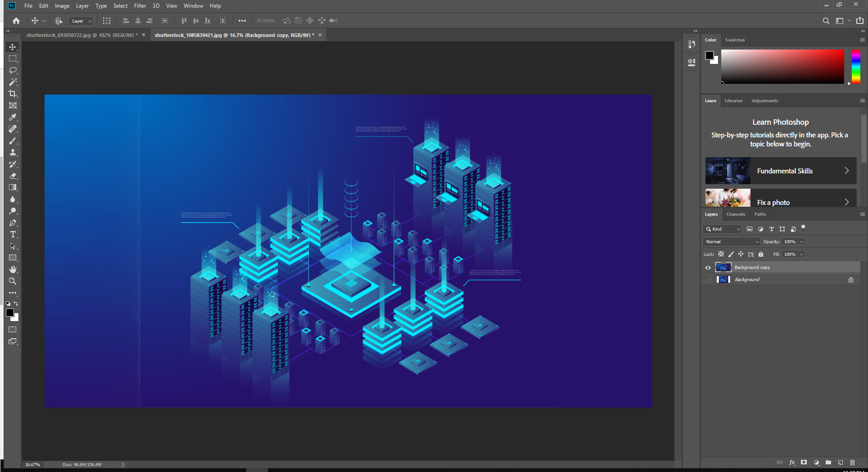Select the Blur tool

point(13,199)
